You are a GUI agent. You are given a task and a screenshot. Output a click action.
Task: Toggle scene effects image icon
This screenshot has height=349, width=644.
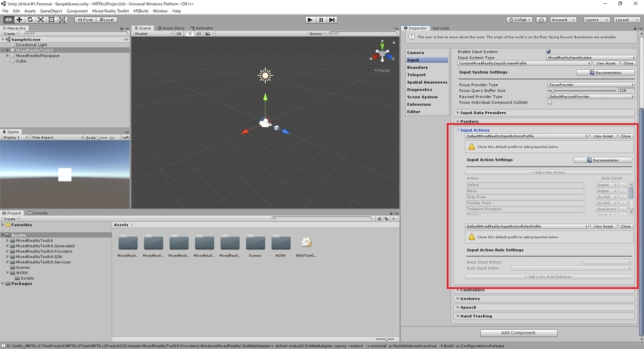207,34
